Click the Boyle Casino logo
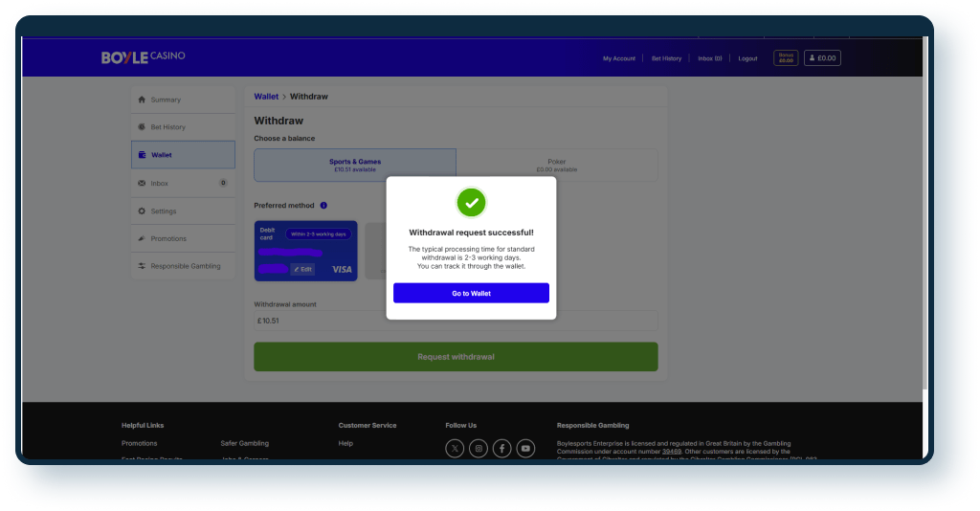The height and width of the screenshot is (511, 980). tap(143, 57)
